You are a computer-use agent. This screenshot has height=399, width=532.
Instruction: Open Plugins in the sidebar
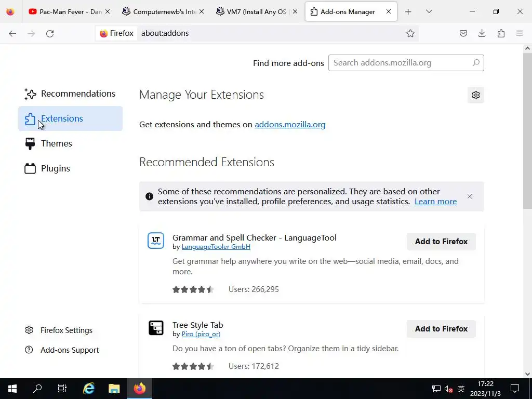70,168
